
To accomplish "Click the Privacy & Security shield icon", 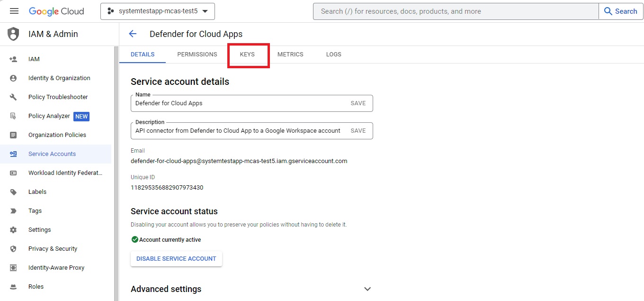I will click(x=13, y=249).
